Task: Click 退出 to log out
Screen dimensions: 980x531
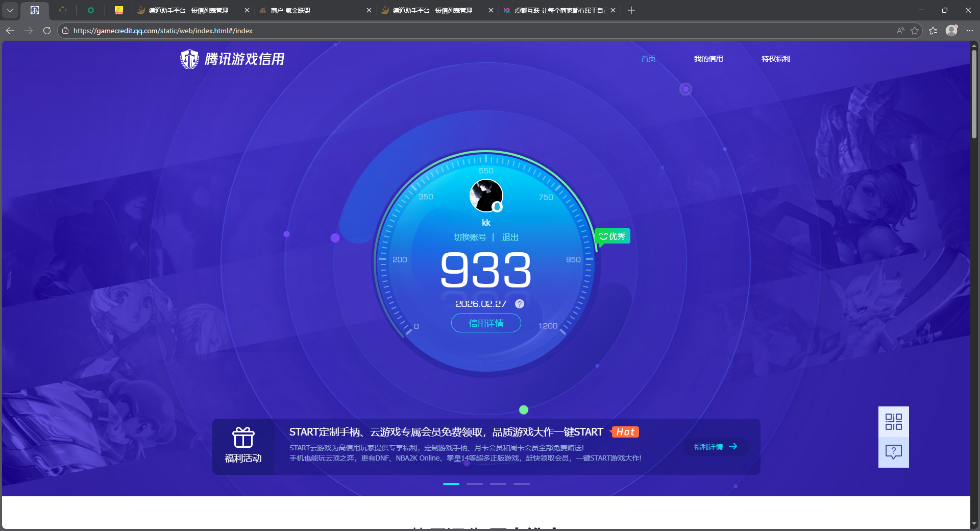Action: pyautogui.click(x=510, y=237)
